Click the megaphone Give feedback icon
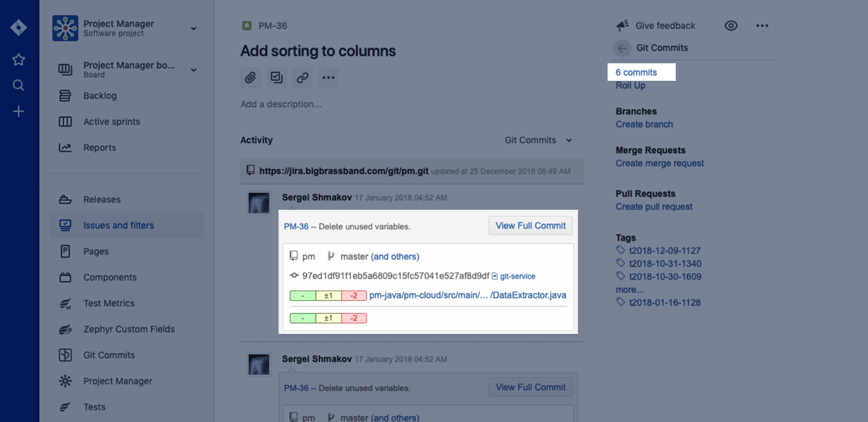Viewport: 868px width, 422px height. click(623, 25)
